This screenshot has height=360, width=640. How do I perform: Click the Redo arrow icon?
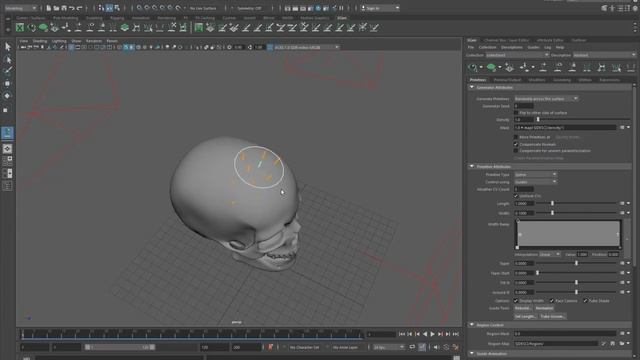coord(80,8)
